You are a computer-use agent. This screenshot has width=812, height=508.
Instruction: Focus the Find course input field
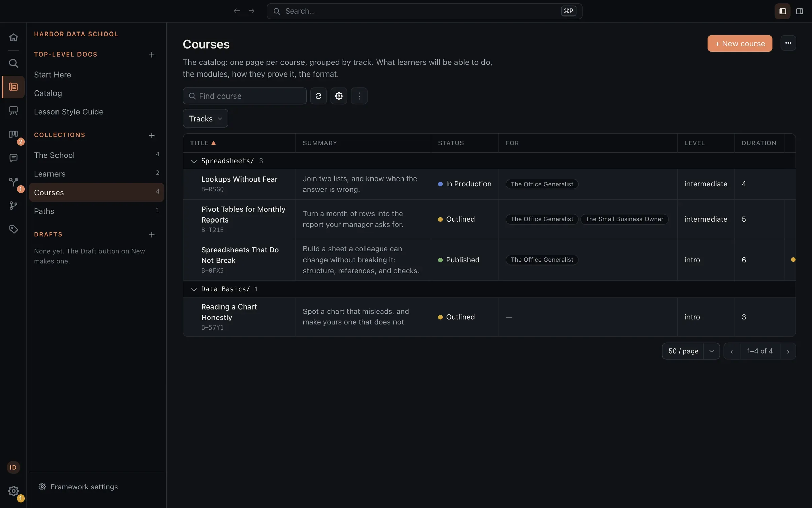click(245, 96)
